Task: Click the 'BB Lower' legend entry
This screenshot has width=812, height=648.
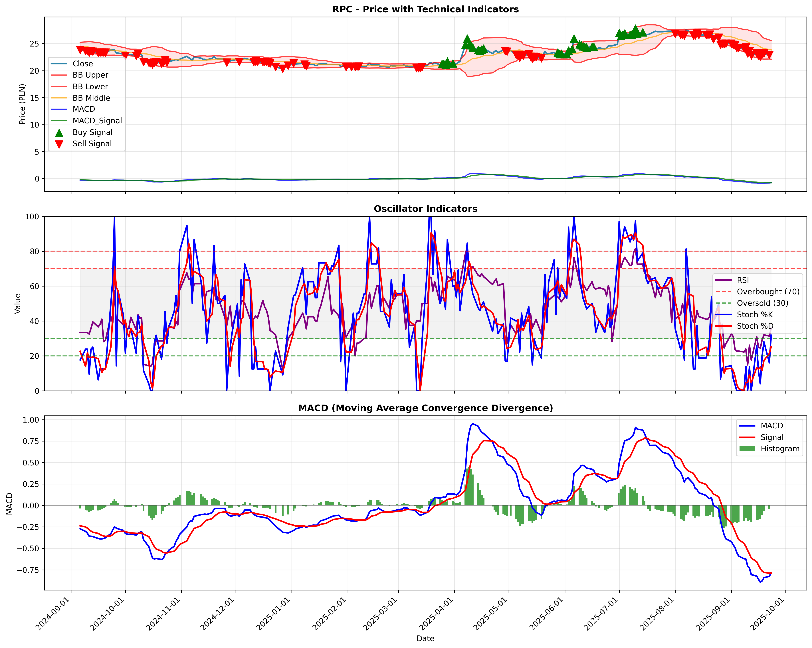Action: pos(79,87)
